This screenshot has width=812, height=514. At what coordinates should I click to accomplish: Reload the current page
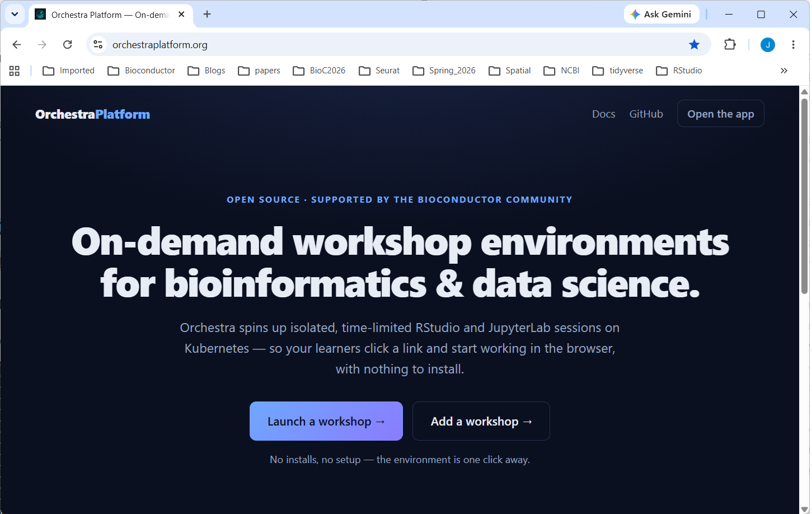click(68, 45)
